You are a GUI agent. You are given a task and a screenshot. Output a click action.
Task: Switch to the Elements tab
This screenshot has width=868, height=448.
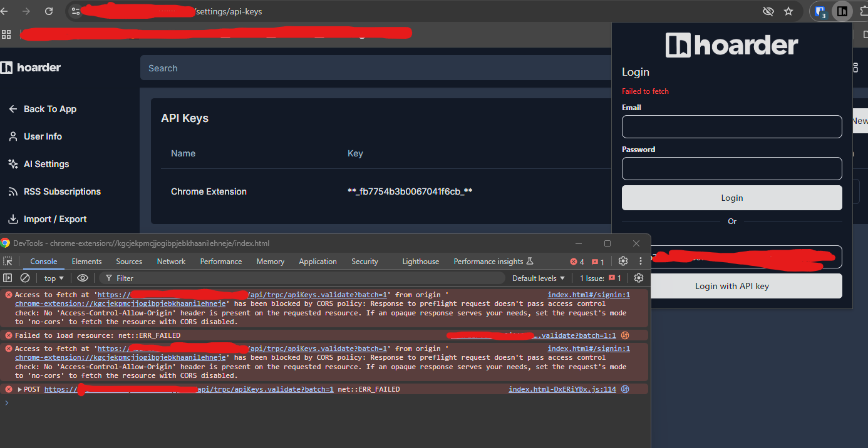86,262
